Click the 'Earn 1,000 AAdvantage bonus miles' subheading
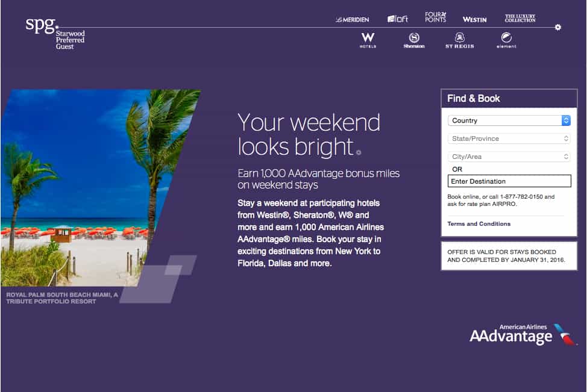The image size is (587, 392). 319,179
